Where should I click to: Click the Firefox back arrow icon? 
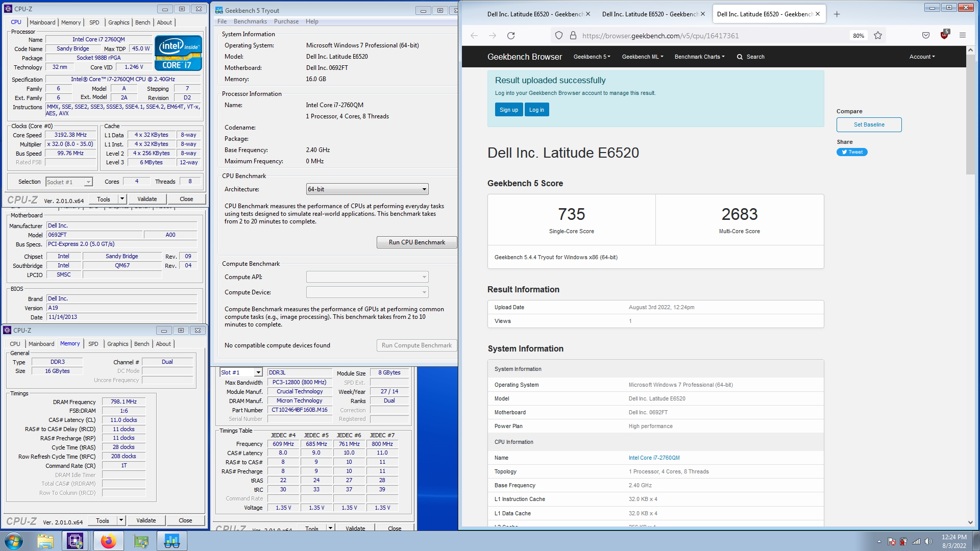[474, 35]
